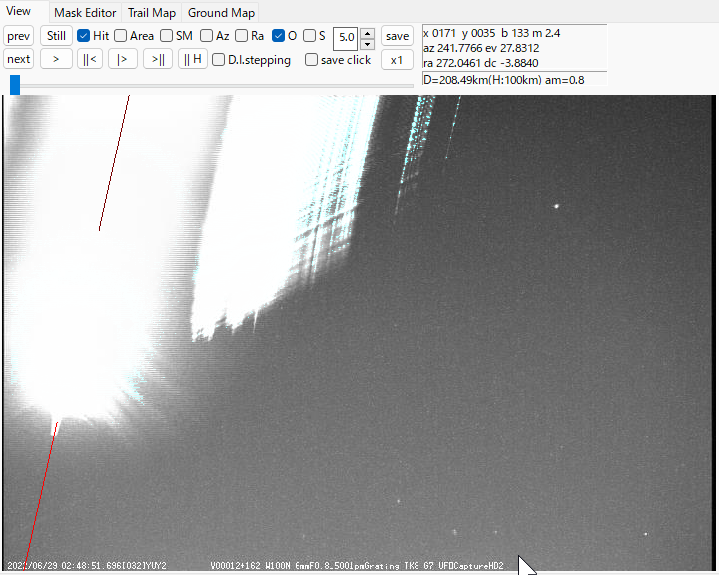719x575 pixels.
Task: Click the save button
Action: (397, 36)
